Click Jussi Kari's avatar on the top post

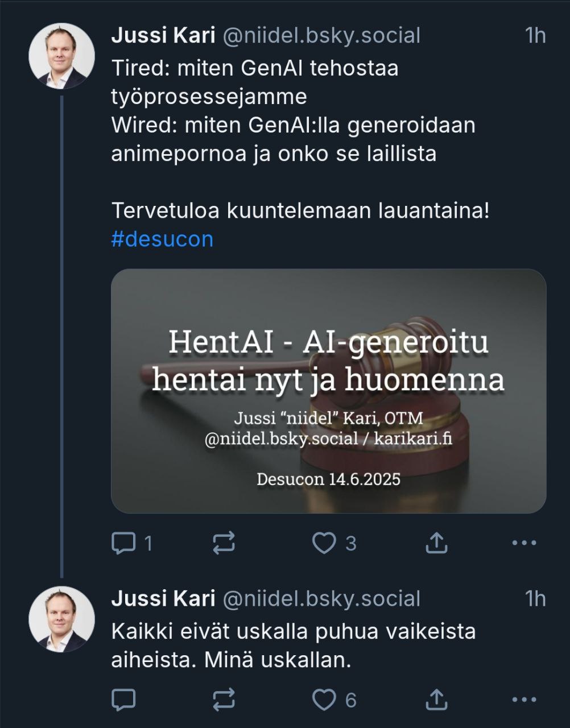click(61, 56)
